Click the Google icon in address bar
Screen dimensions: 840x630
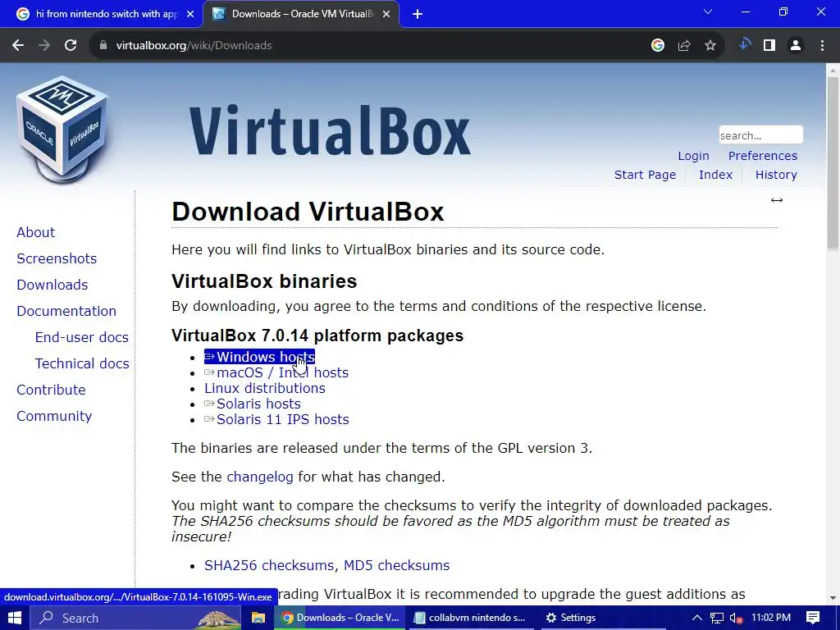[x=658, y=46]
